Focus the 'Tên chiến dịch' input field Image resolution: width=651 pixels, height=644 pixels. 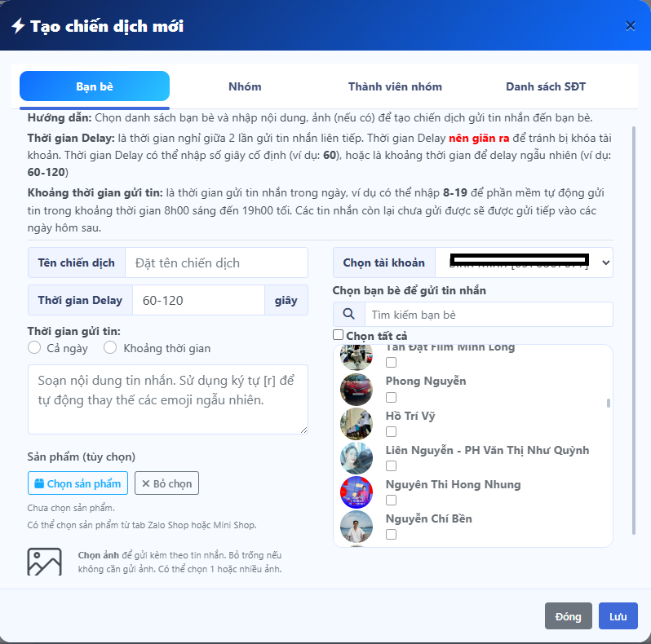point(216,262)
